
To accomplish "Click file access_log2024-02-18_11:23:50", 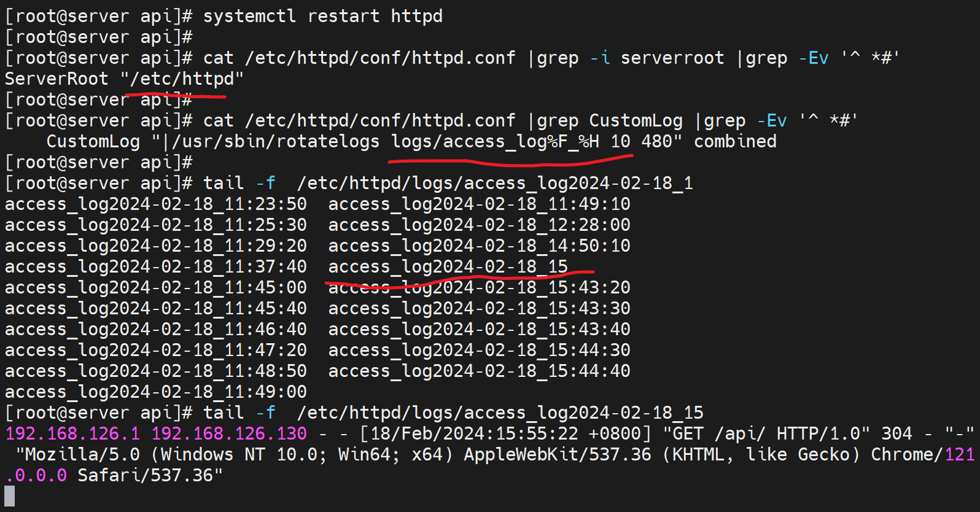I will point(155,204).
